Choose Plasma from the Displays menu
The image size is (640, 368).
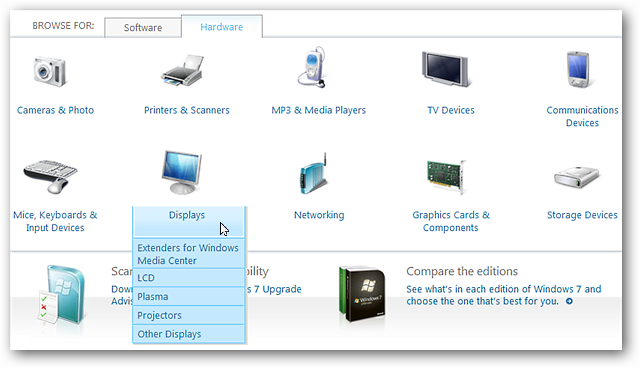pos(188,297)
